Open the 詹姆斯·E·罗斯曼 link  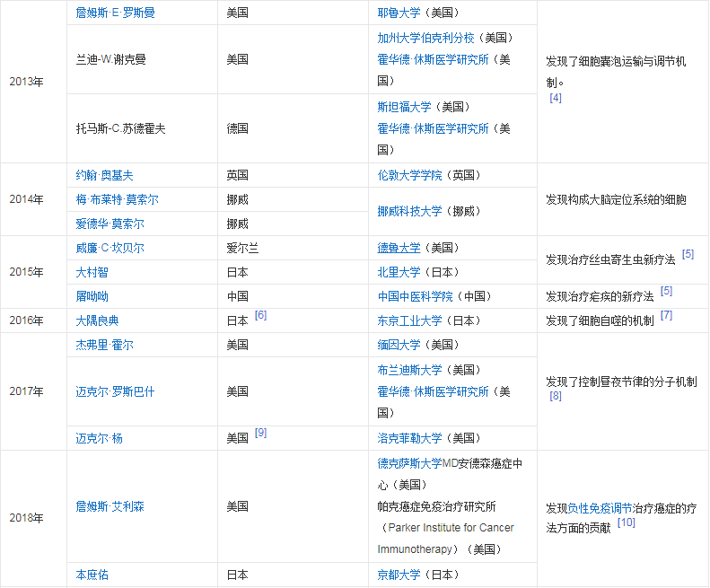[x=115, y=13]
